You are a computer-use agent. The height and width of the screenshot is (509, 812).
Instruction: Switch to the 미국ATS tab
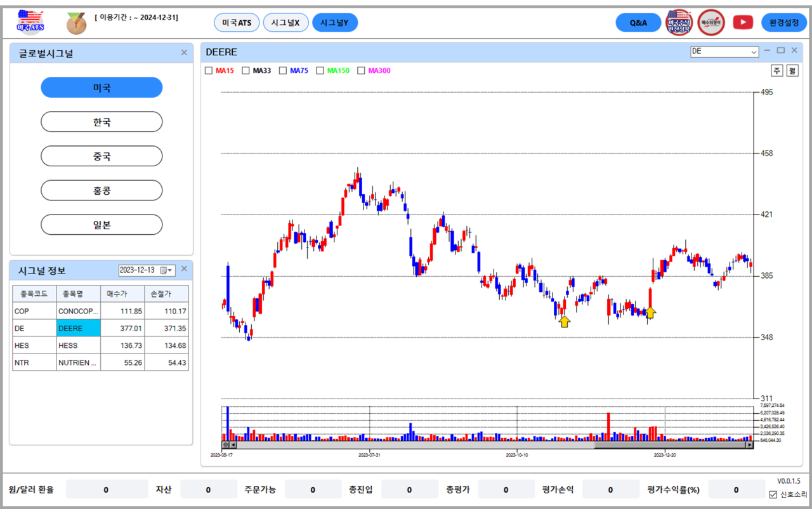[237, 23]
